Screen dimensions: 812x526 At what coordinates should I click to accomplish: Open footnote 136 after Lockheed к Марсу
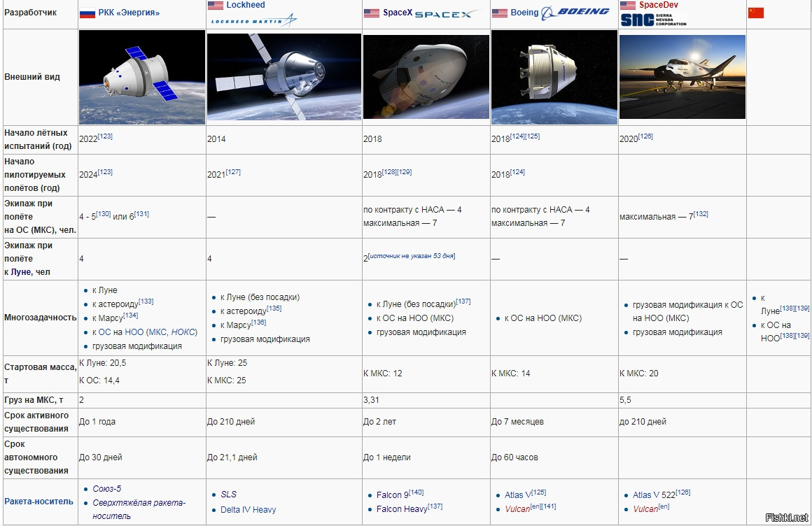[258, 322]
